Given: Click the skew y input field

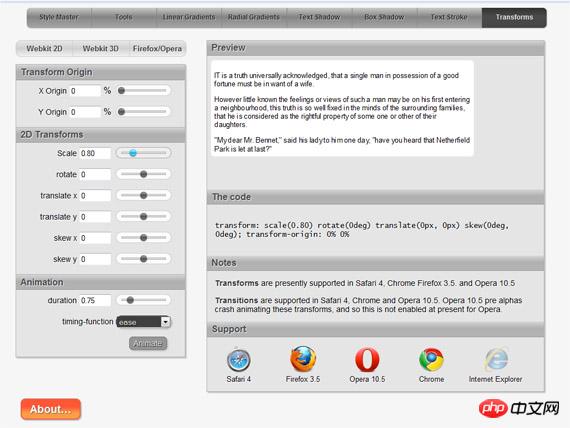Looking at the screenshot, I should point(95,259).
